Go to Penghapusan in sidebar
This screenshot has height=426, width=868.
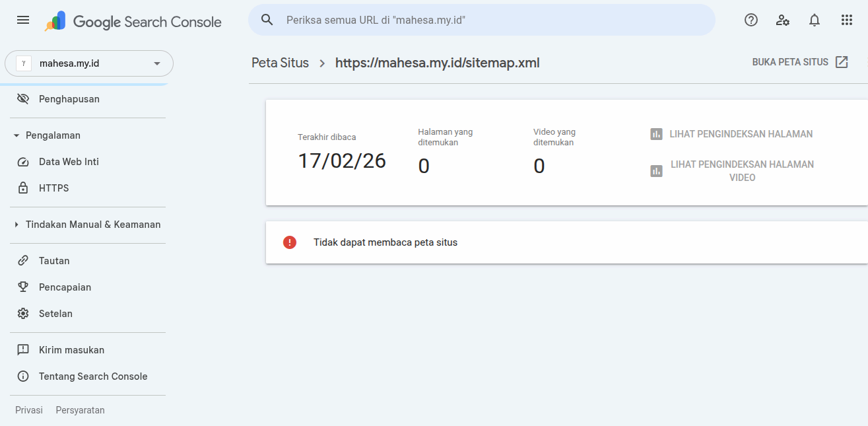69,99
